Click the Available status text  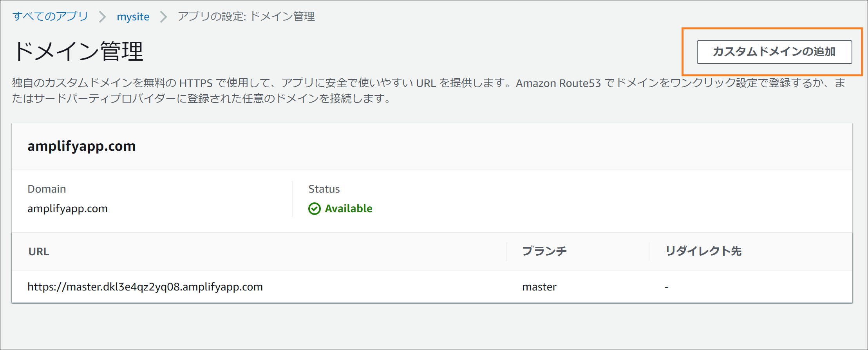pos(349,209)
